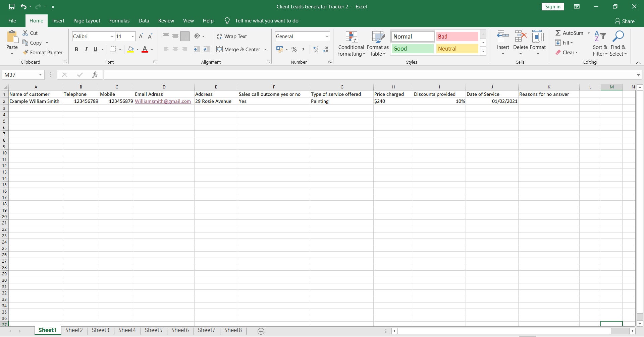Open Conditional Formatting options

click(351, 44)
